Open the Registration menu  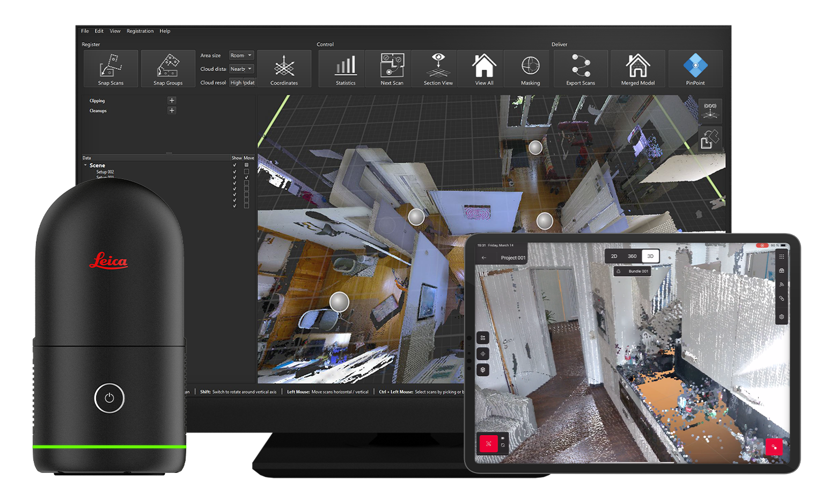click(x=140, y=31)
